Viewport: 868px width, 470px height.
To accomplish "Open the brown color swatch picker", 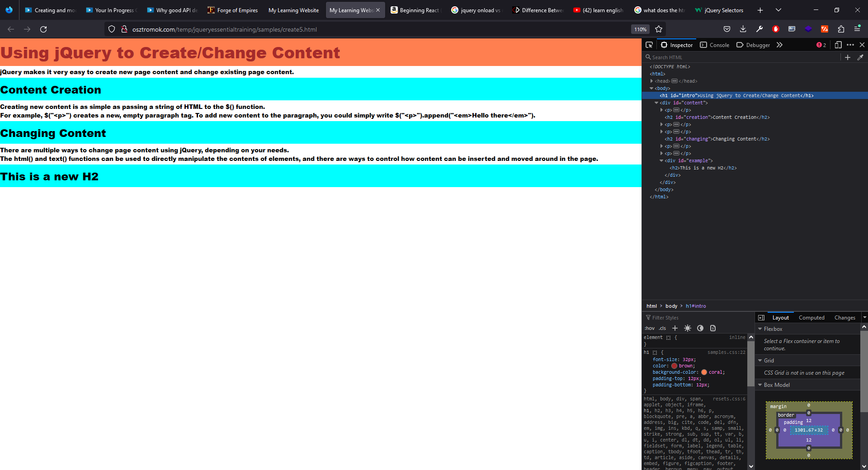I will point(674,366).
